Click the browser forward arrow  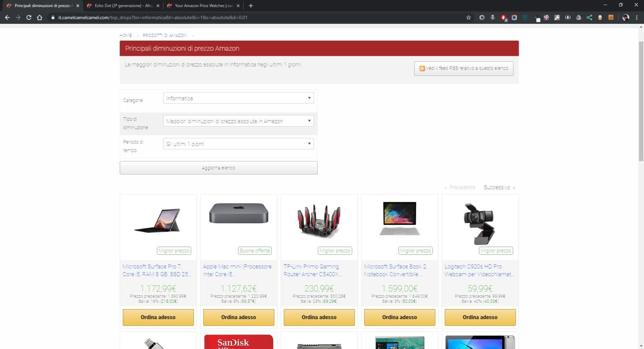[18, 18]
